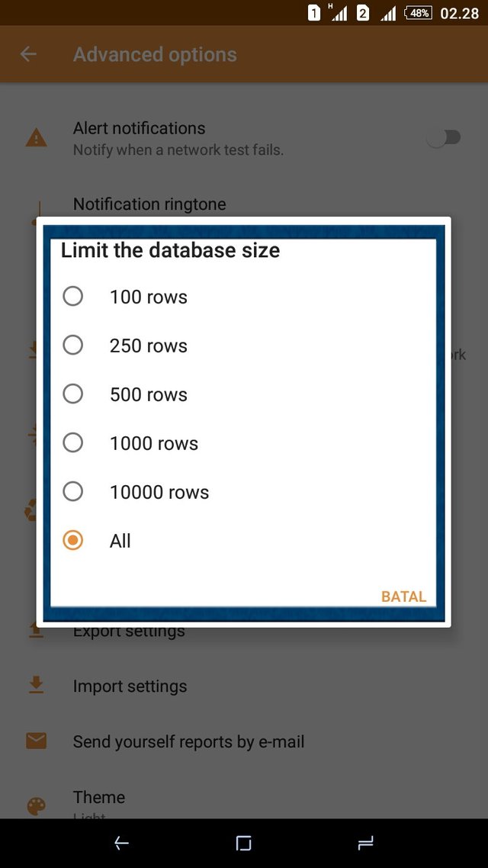The width and height of the screenshot is (488, 868).
Task: Click the alert warning triangle icon
Action: pos(36,138)
